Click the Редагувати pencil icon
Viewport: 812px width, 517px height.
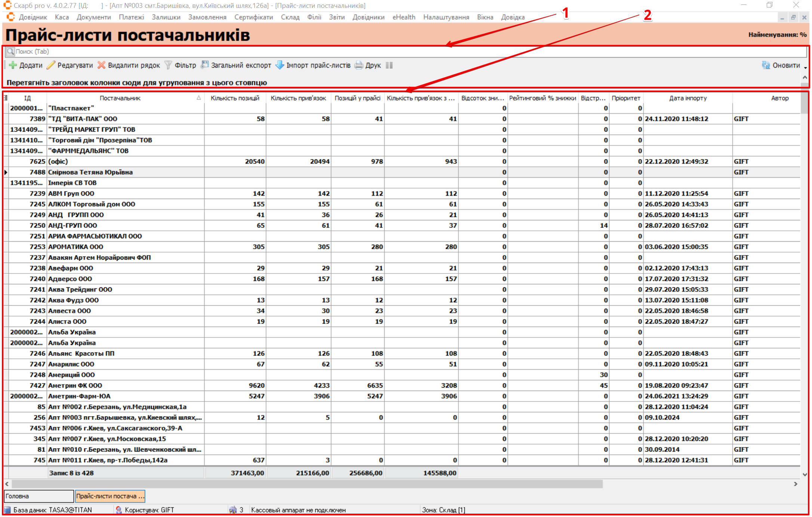tap(51, 65)
